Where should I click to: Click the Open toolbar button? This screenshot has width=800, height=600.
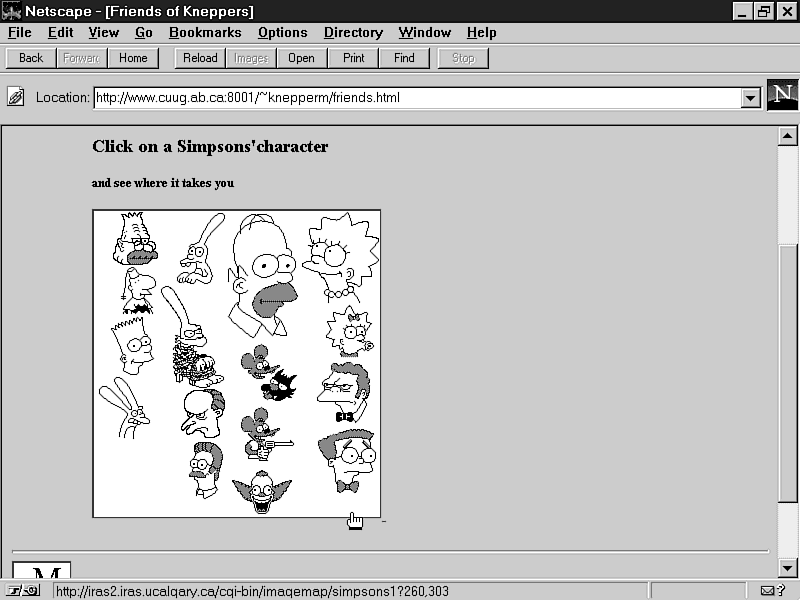click(302, 58)
